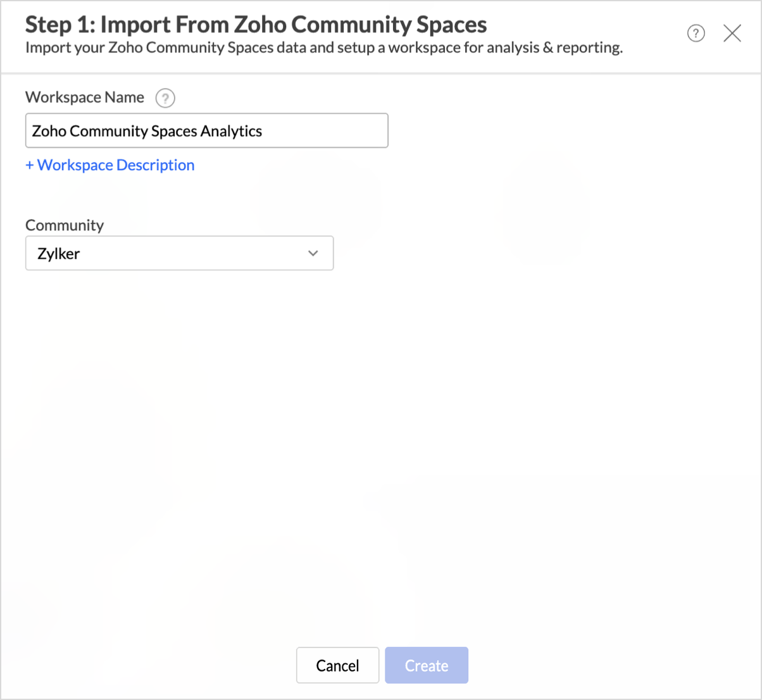Click the plus sign before Workspace Description

[29, 165]
